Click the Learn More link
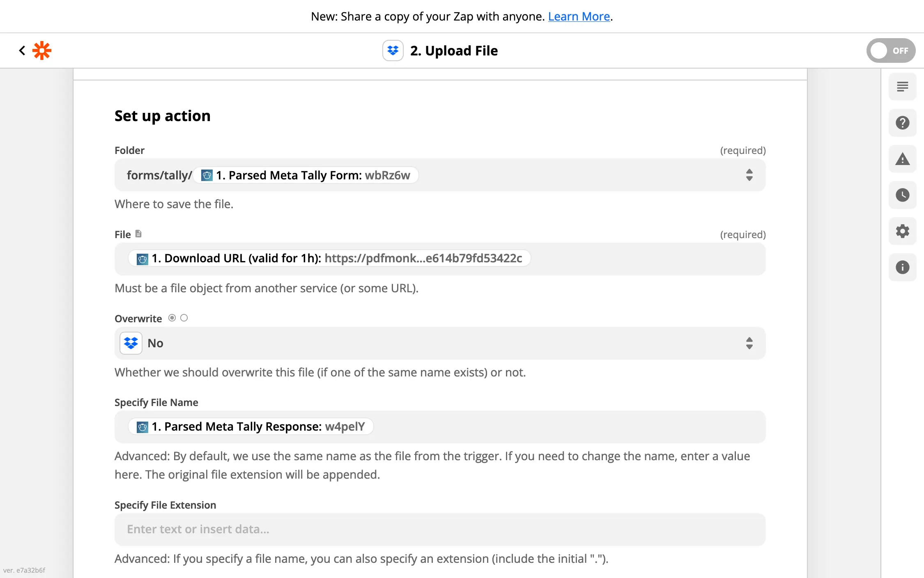The width and height of the screenshot is (924, 578). pos(579,16)
